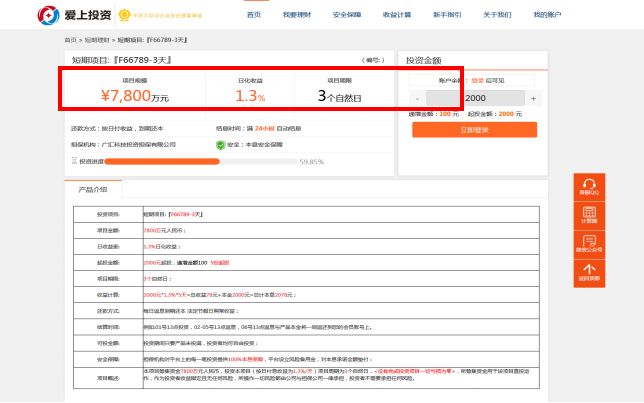
Task: Click the 100 元 increment amount text
Action: pos(449,114)
